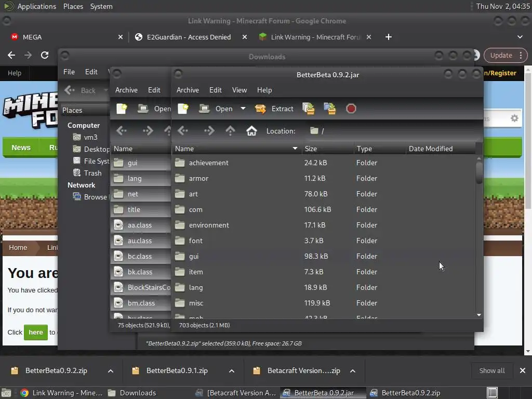Switch to E2Guardian - Access Denied tab
This screenshot has height=399, width=532.
point(189,37)
